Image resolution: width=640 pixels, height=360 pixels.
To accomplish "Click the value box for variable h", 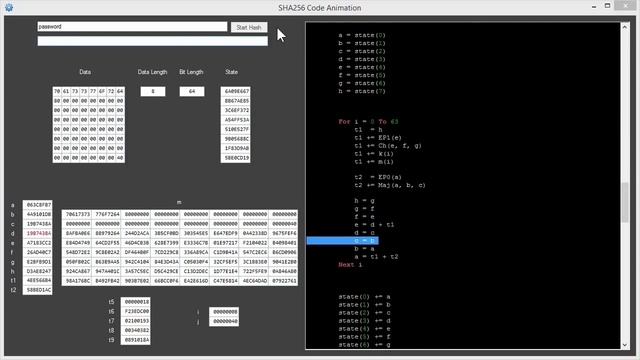I will coord(38,271).
